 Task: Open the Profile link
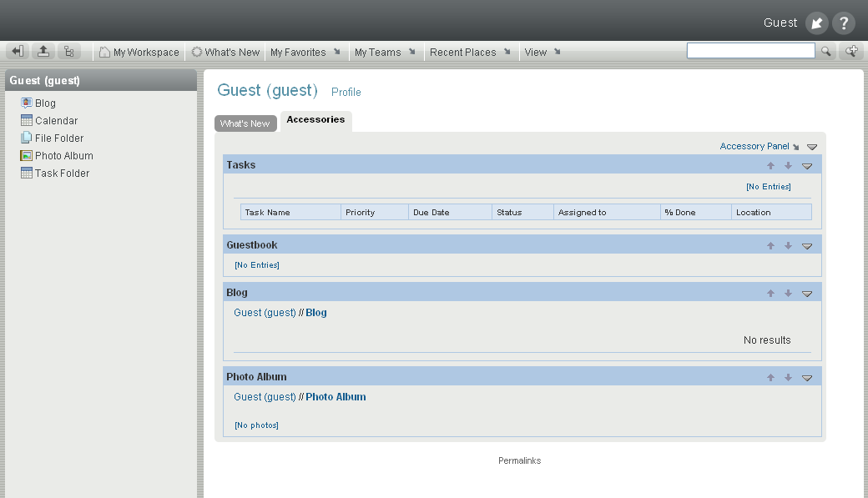(346, 92)
